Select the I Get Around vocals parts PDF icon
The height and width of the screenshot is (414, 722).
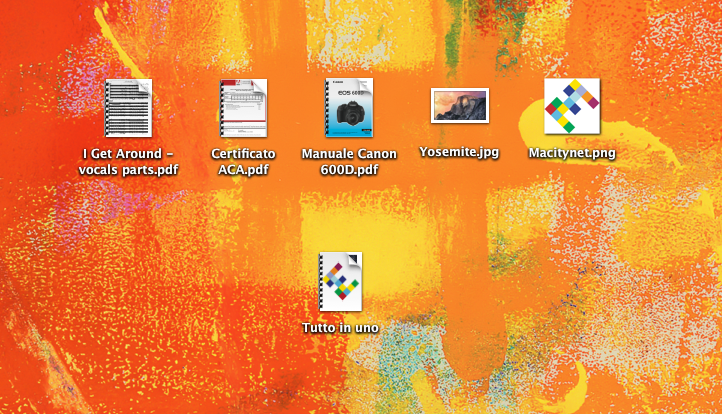click(x=128, y=108)
